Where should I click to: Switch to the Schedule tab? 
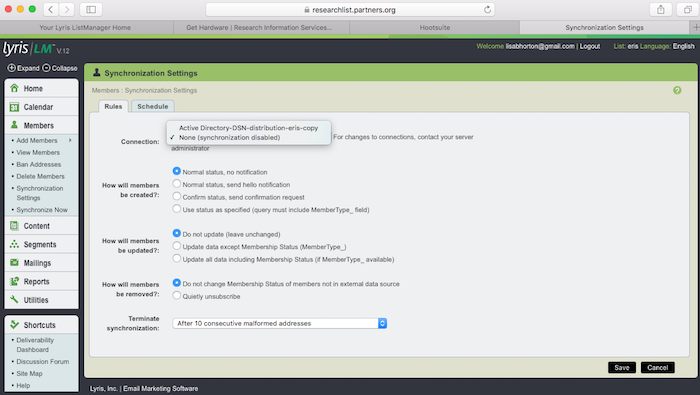click(x=153, y=106)
